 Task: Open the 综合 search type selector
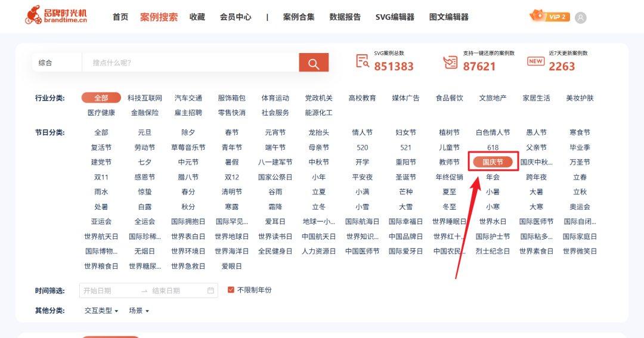57,63
